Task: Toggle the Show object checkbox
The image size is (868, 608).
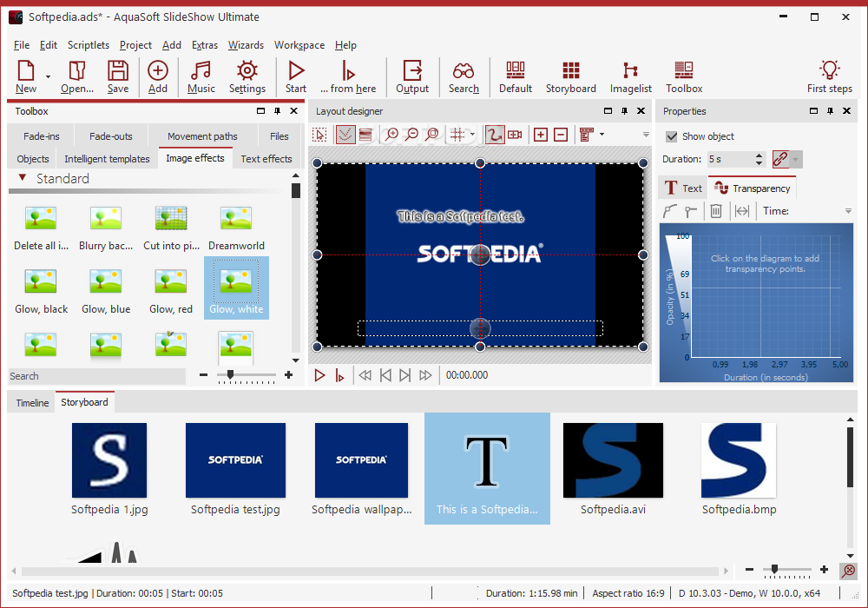Action: (x=672, y=136)
